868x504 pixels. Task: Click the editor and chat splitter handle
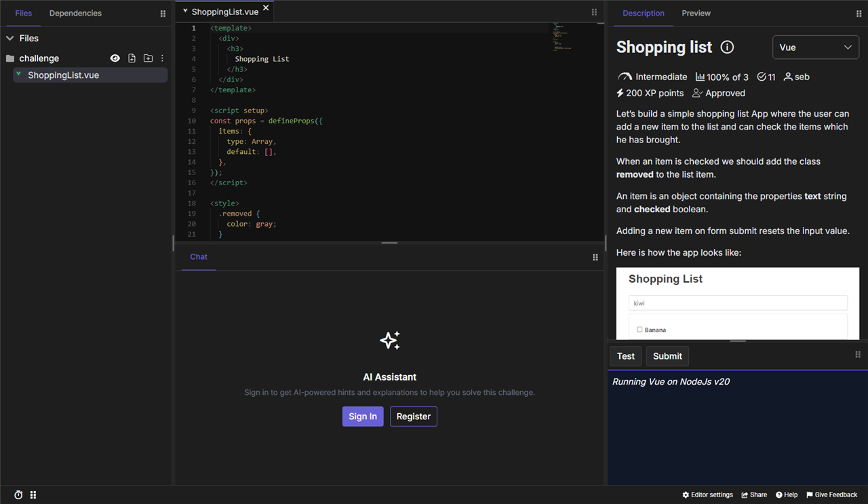(x=389, y=242)
